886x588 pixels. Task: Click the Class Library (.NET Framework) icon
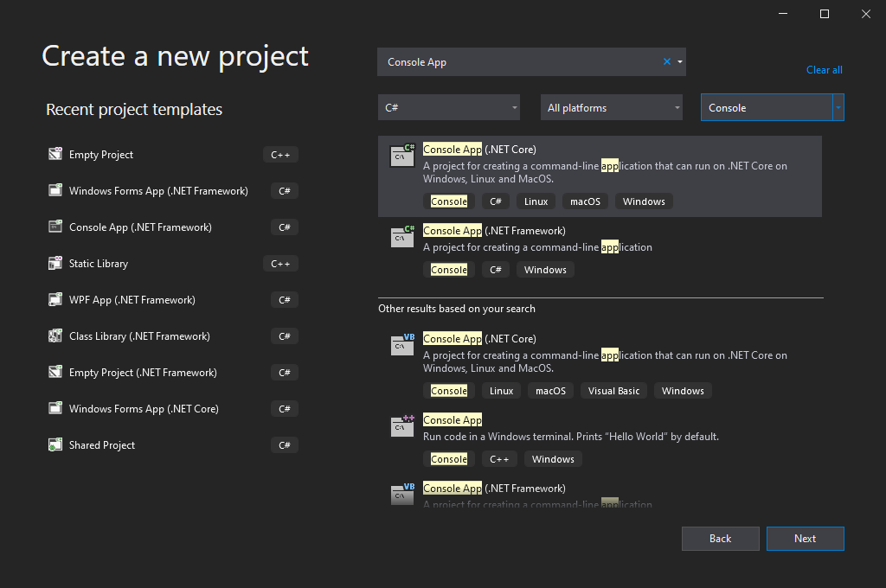click(x=55, y=336)
